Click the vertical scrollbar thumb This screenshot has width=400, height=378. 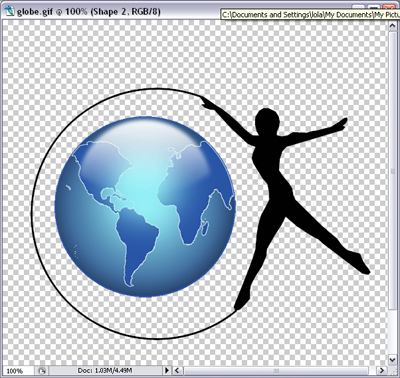tap(393, 171)
